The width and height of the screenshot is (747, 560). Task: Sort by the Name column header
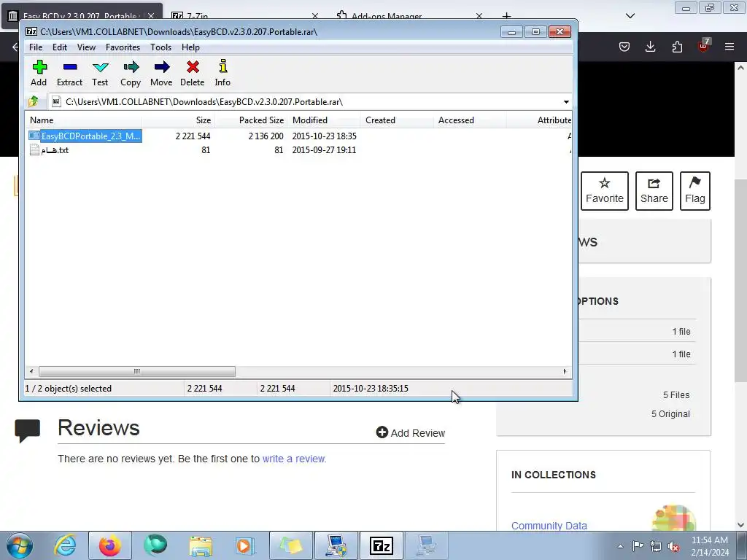[x=85, y=120]
